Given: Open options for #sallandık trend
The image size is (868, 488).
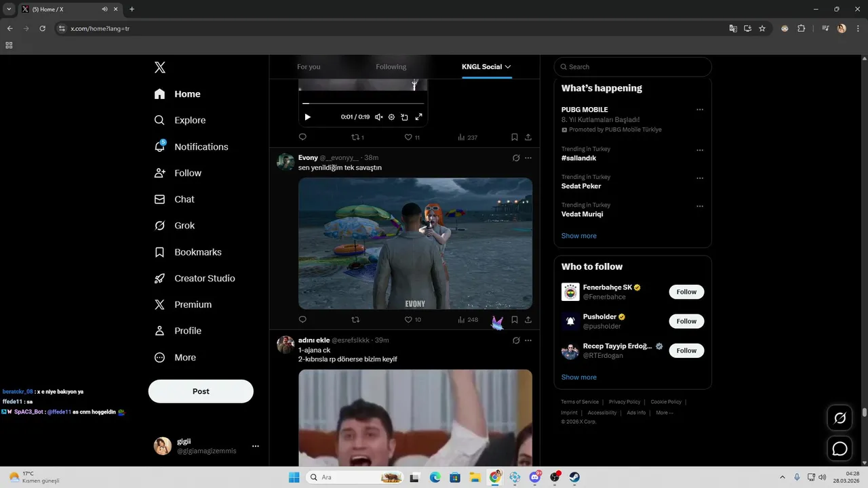Looking at the screenshot, I should [x=700, y=150].
